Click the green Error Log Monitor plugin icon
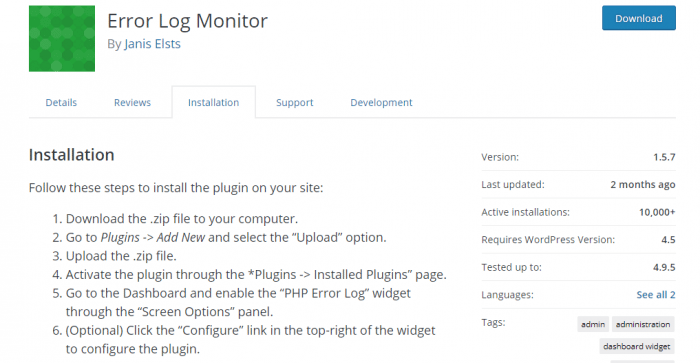Screen dimensions: 700x363 coord(62,38)
